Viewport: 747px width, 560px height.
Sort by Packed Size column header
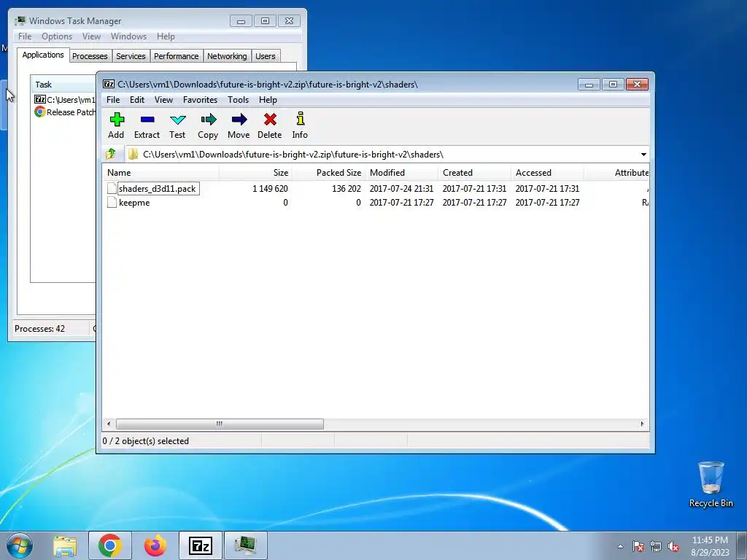click(x=329, y=173)
